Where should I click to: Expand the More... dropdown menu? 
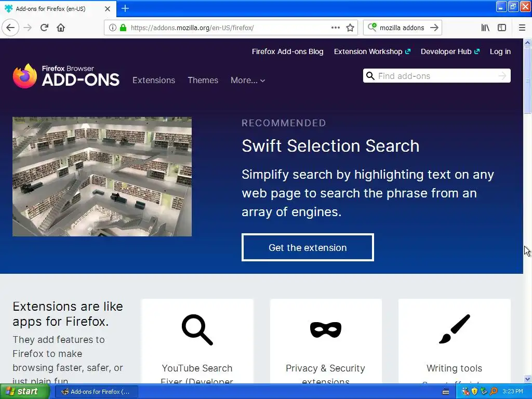(248, 81)
